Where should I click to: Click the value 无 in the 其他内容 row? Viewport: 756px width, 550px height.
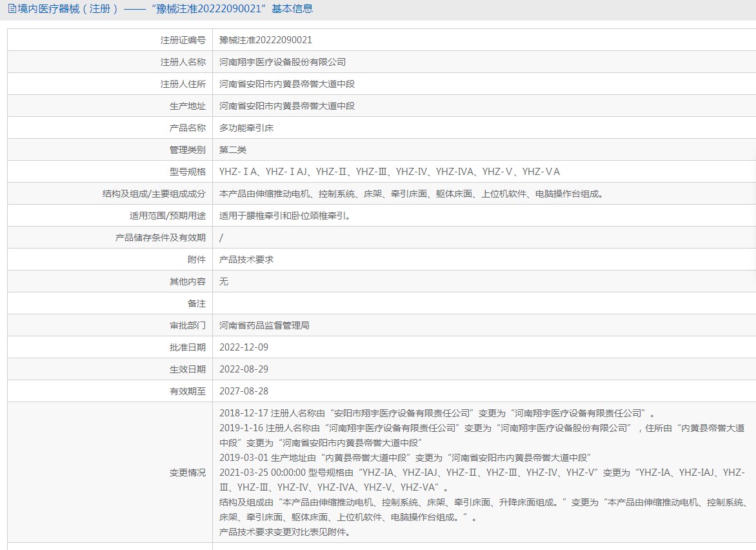tap(224, 281)
